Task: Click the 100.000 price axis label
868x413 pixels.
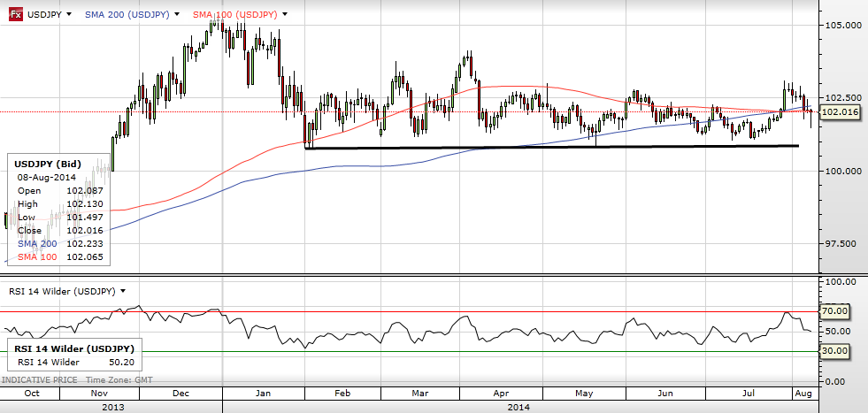Action: (x=842, y=171)
